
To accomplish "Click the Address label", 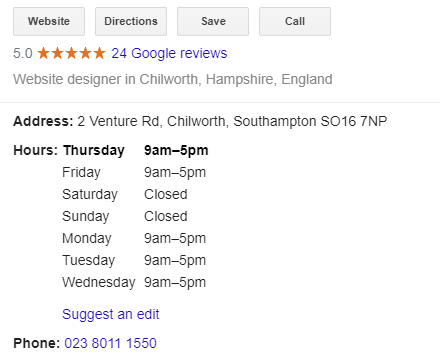I will pyautogui.click(x=43, y=121).
